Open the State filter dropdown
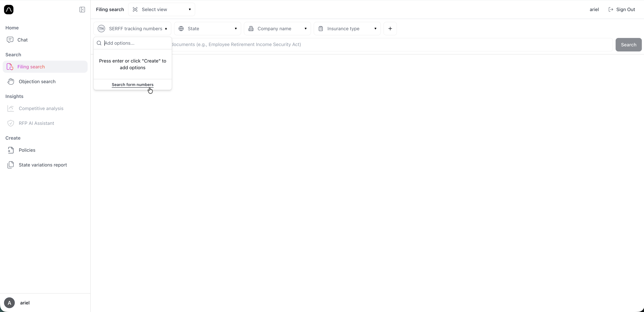Viewport: 644px width, 312px height. coord(207,29)
